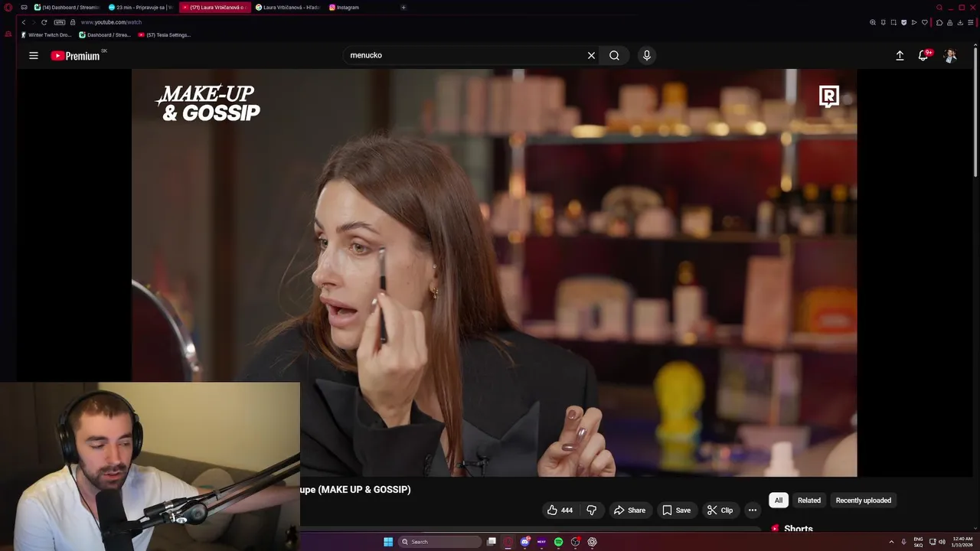This screenshot has width=980, height=551.
Task: Open the browser zoom magnifier icon
Action: pyautogui.click(x=873, y=22)
